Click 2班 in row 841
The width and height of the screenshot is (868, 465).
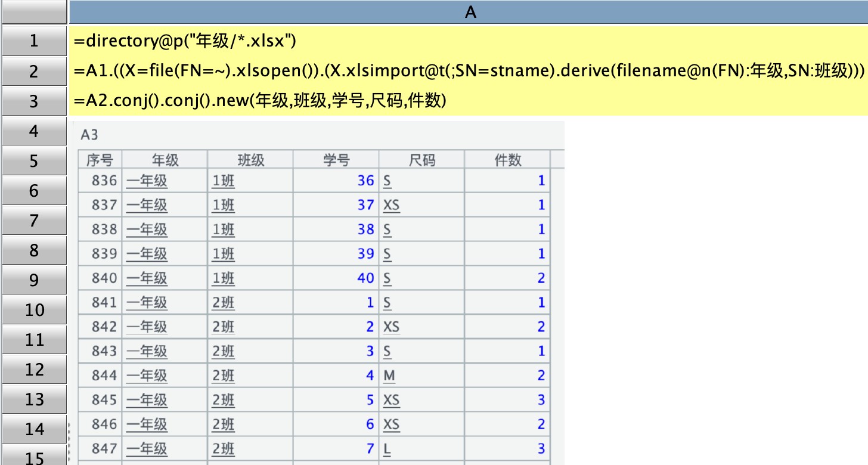223,303
